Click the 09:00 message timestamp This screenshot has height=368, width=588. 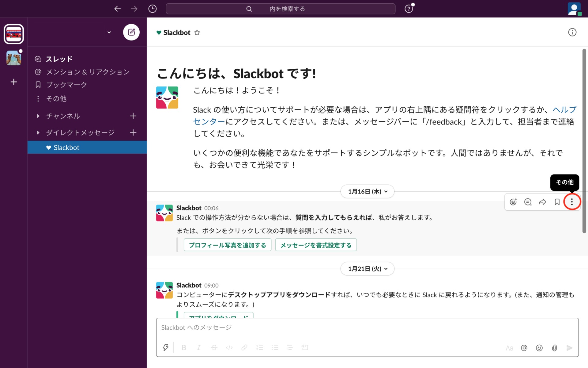tap(211, 286)
